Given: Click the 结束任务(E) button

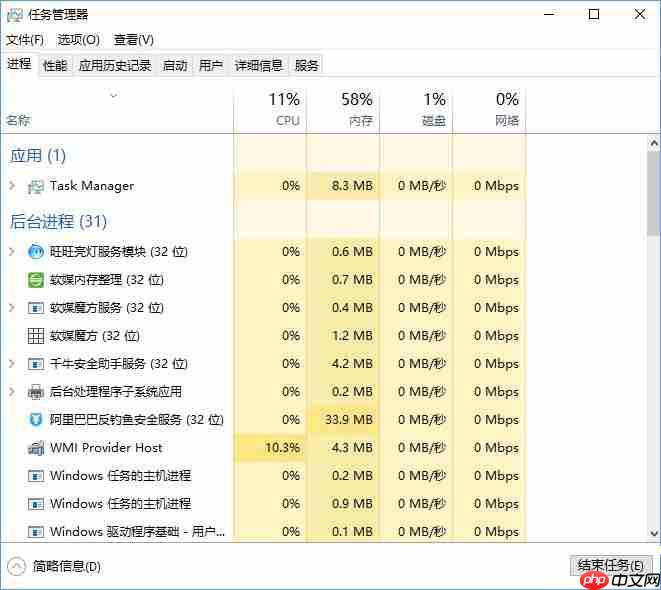Looking at the screenshot, I should pos(610,565).
